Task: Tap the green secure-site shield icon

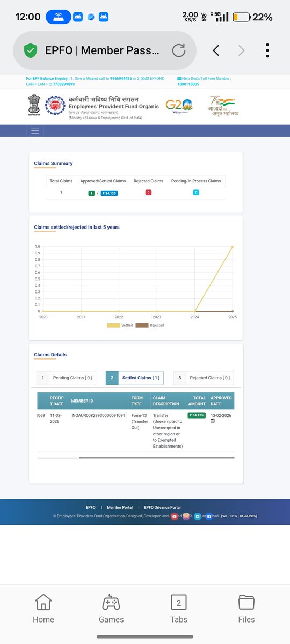Action: pyautogui.click(x=30, y=50)
